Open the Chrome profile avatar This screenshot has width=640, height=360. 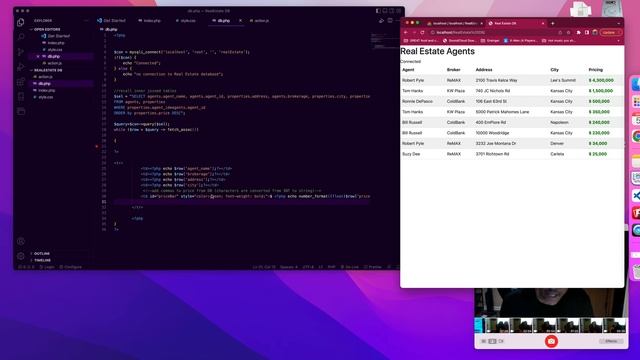pos(595,32)
